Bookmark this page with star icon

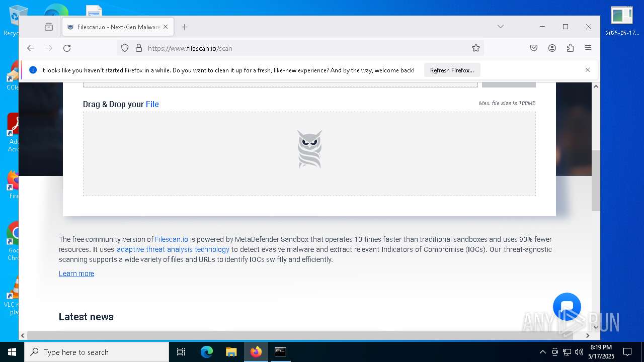click(x=476, y=48)
